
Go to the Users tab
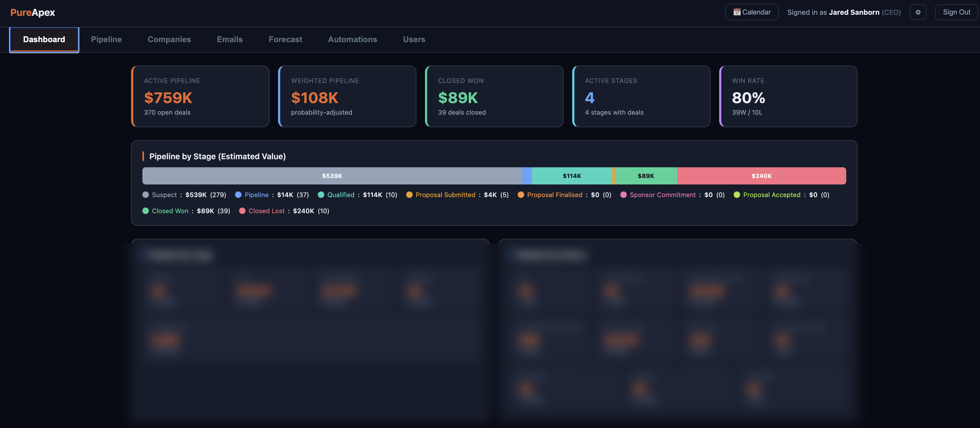pyautogui.click(x=414, y=39)
